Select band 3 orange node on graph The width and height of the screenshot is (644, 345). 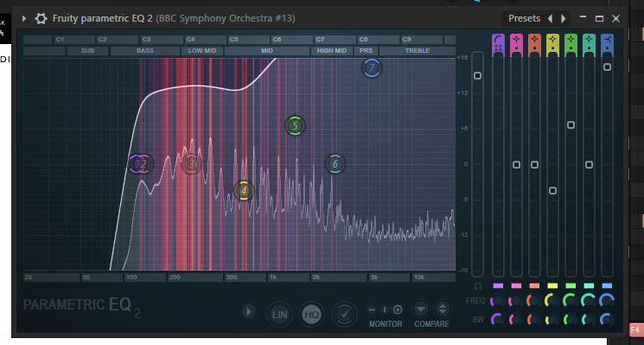point(191,164)
